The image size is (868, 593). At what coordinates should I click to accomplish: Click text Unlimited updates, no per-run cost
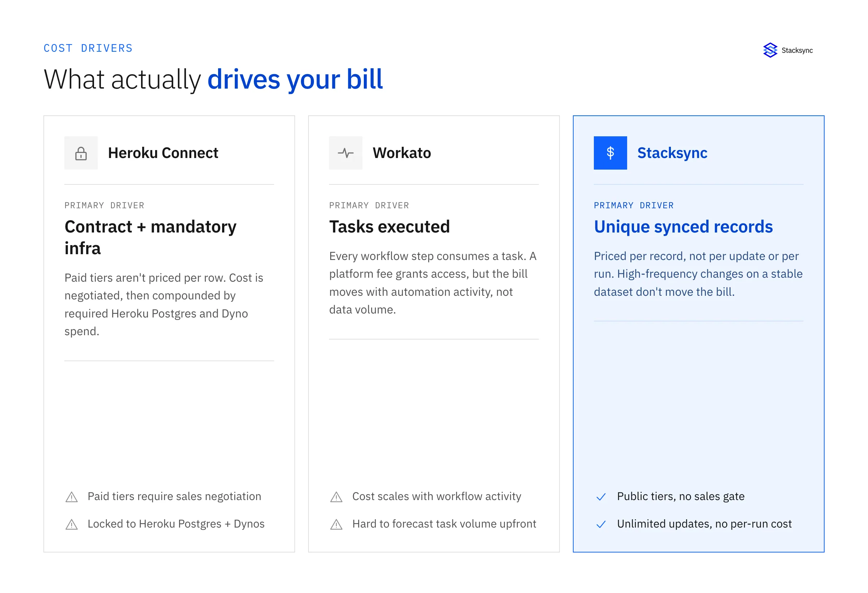tap(705, 524)
